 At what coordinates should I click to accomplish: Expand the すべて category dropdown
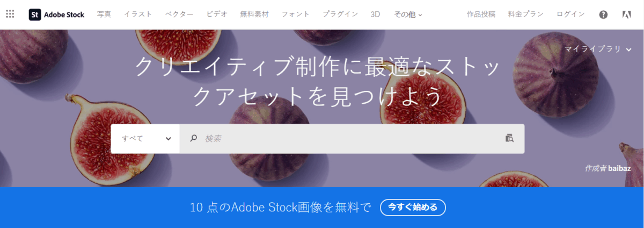[145, 138]
